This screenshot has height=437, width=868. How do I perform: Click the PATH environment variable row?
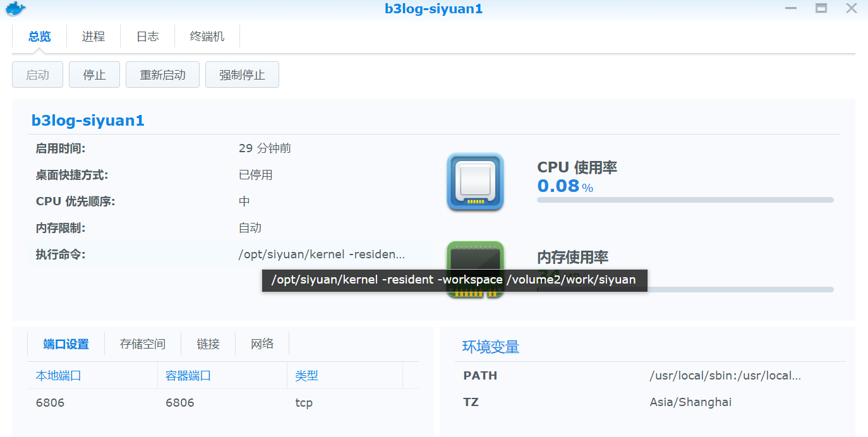tap(649, 376)
